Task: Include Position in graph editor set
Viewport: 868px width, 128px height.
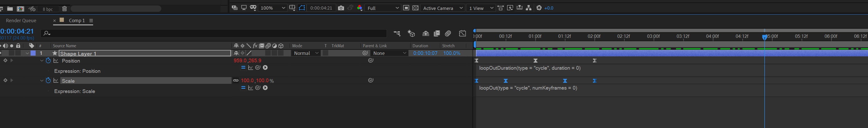Action: click(56, 61)
